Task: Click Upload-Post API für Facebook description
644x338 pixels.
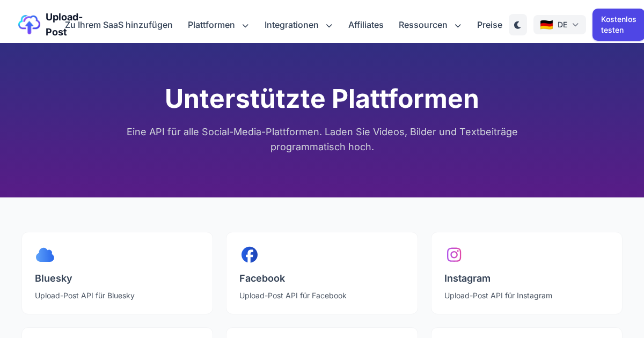Action: pos(293,296)
